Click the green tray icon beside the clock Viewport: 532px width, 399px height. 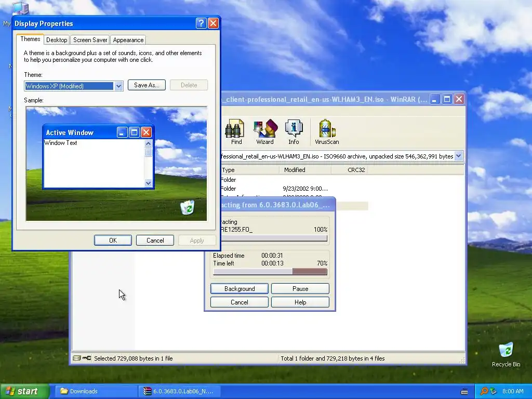pos(494,391)
